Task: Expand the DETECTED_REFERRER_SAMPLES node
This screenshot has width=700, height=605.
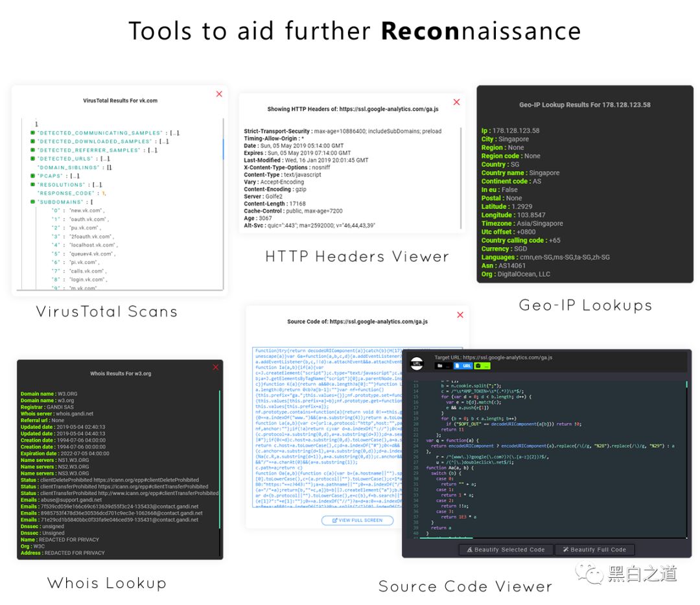Action: point(32,150)
